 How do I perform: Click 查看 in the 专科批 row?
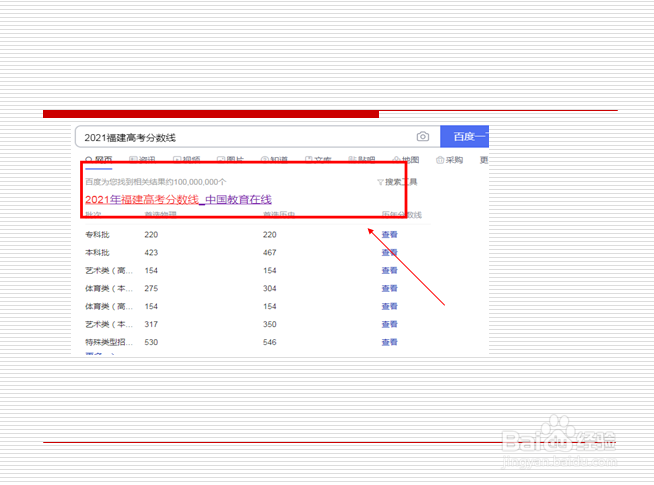(x=390, y=234)
